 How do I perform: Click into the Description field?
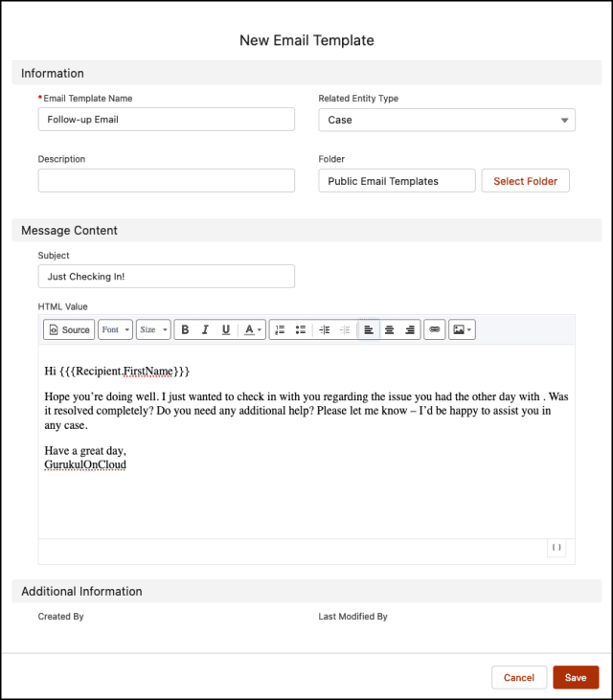click(x=166, y=180)
